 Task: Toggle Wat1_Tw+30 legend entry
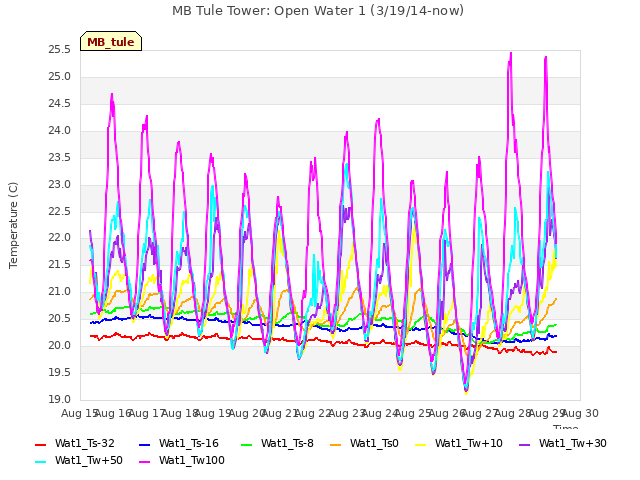[x=562, y=443]
